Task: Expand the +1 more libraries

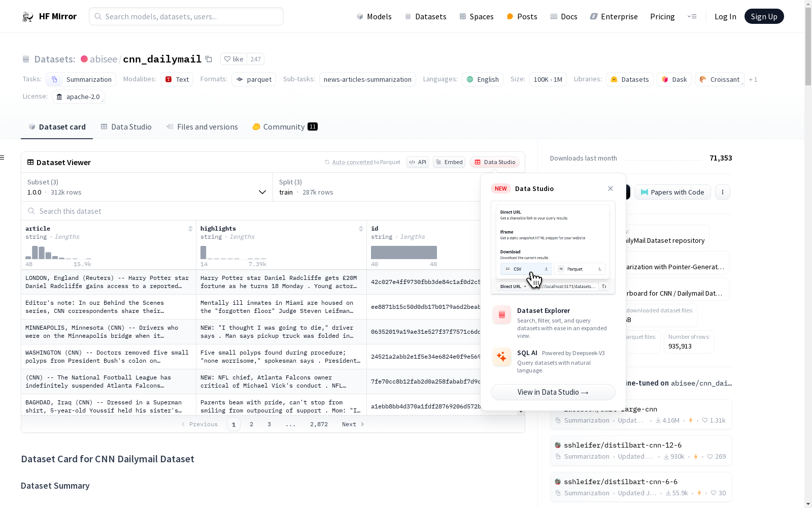Action: (x=753, y=79)
